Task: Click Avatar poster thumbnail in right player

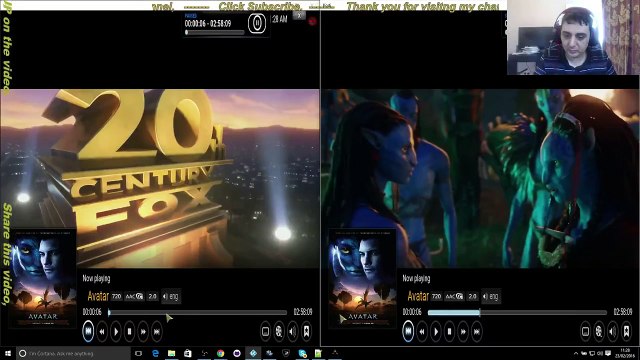Action: click(x=362, y=279)
